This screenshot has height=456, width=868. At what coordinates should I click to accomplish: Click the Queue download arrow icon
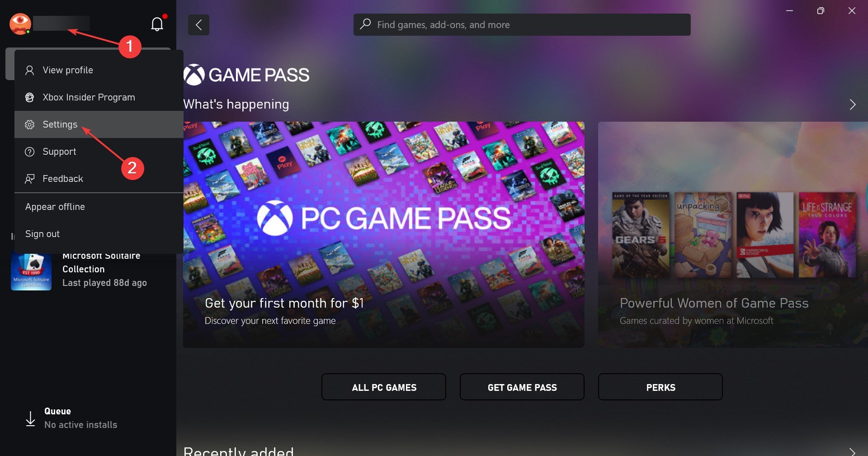pyautogui.click(x=30, y=418)
